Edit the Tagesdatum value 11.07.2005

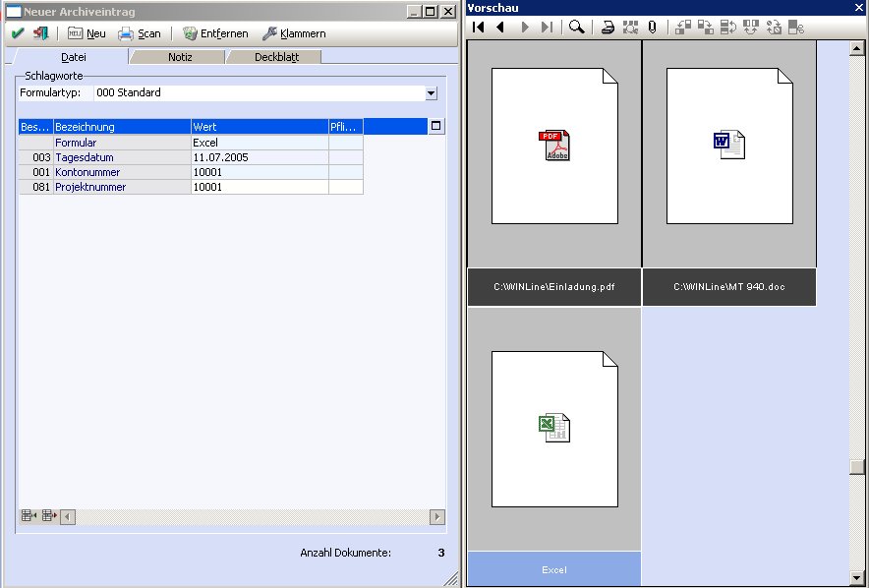[x=260, y=157]
